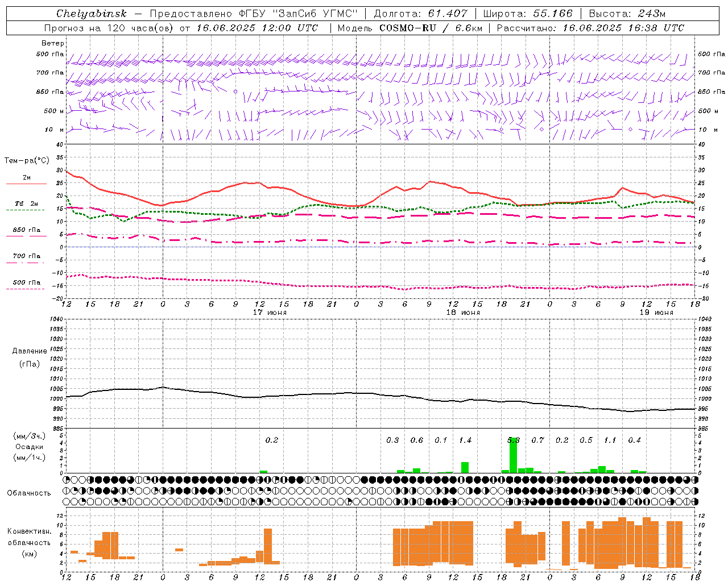Image resolution: width=728 pixels, height=582 pixels.
Task: Click the tallest green precipitation bar
Action: click(x=514, y=455)
